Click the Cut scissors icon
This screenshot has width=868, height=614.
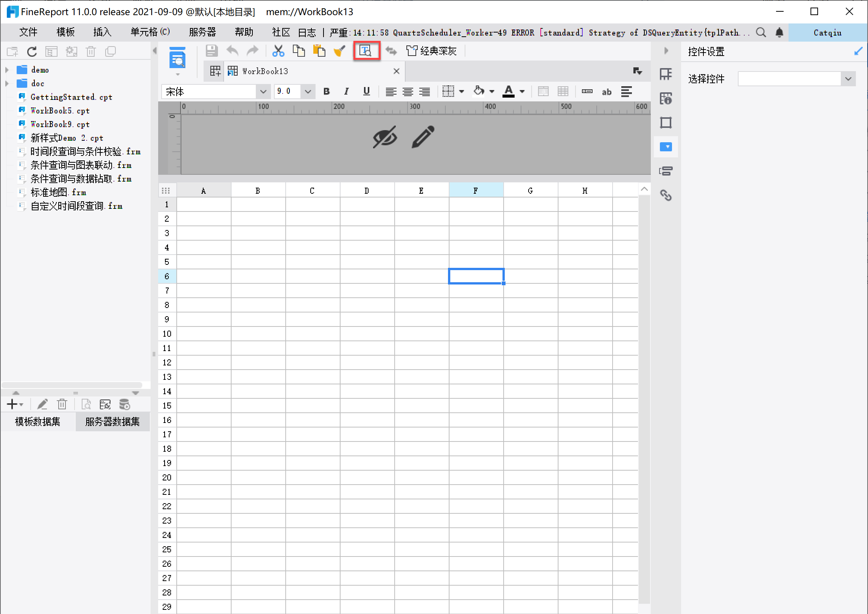[x=278, y=51]
